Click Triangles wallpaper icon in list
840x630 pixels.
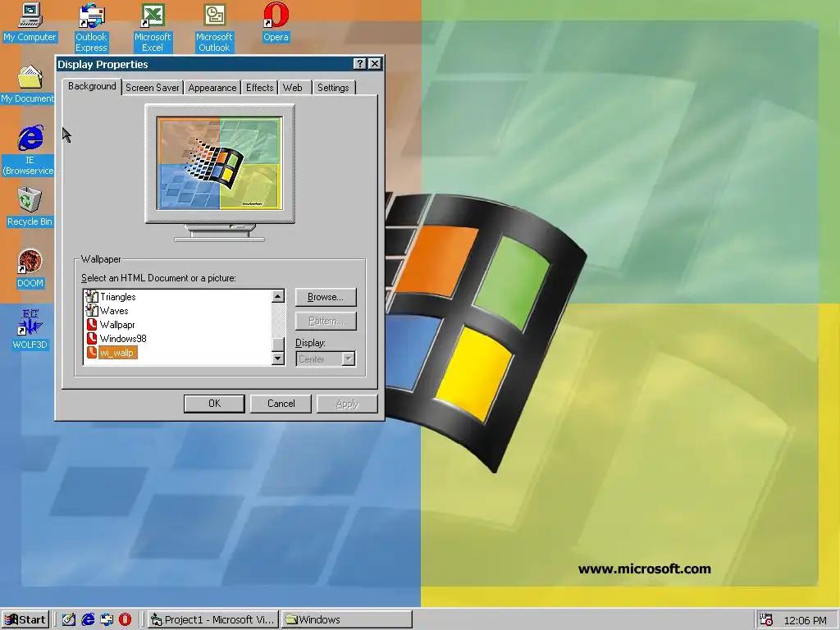coord(92,296)
